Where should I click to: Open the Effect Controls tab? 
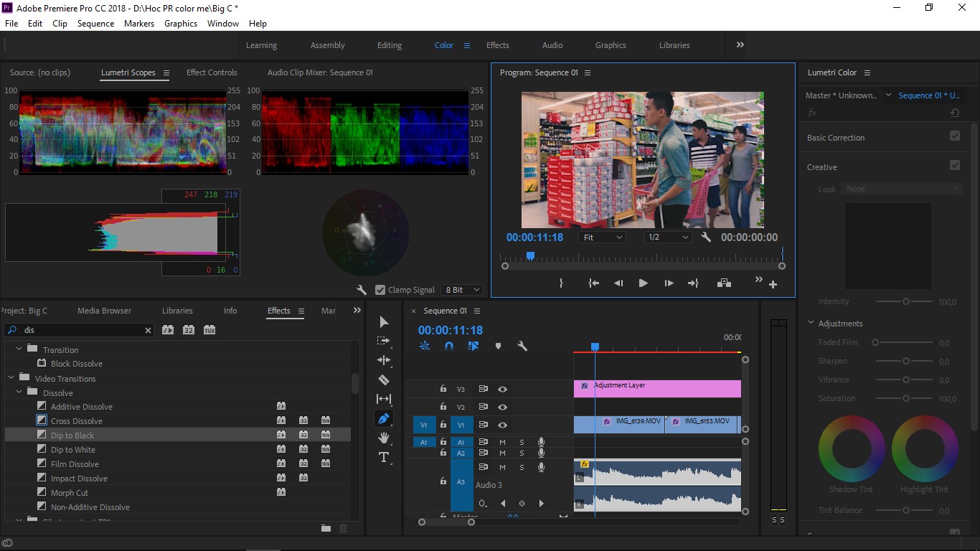pos(212,72)
